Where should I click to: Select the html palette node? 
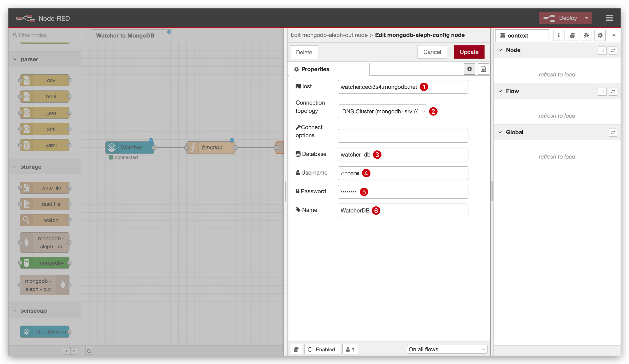pos(45,96)
